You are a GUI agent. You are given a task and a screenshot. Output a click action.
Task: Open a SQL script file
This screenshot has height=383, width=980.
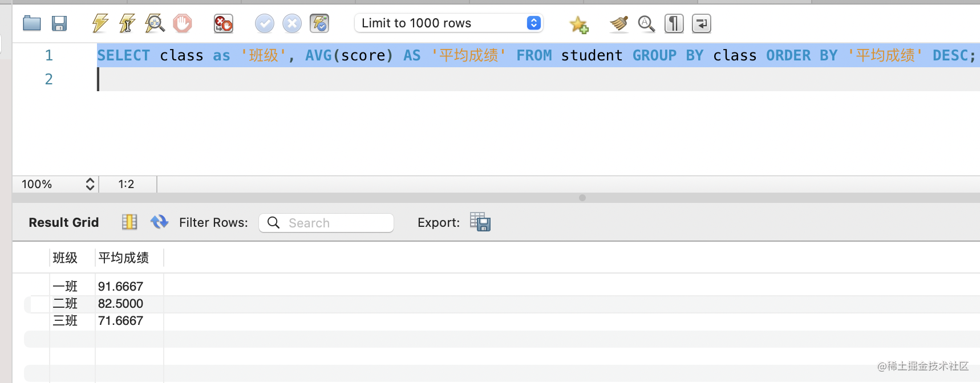pos(32,23)
